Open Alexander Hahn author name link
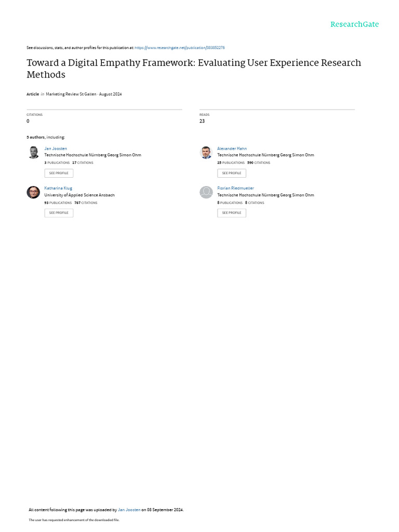Screen dimensions: 399x532 pos(232,149)
